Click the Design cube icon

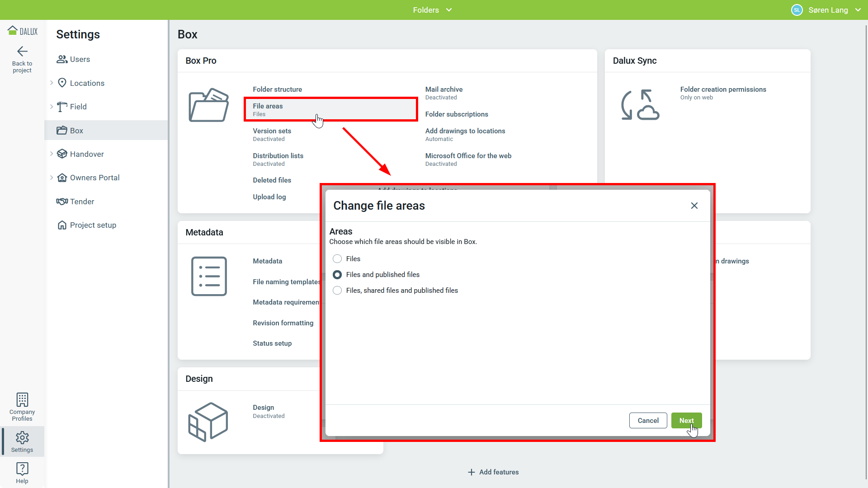(208, 422)
